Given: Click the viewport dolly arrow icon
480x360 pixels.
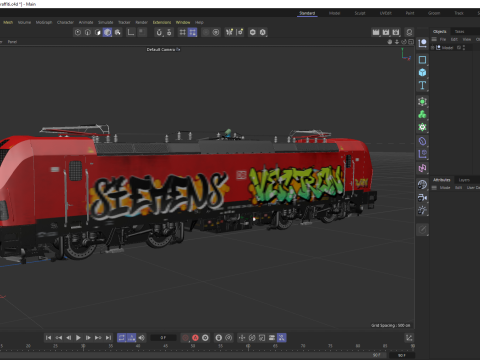Looking at the screenshot, I should [x=397, y=42].
